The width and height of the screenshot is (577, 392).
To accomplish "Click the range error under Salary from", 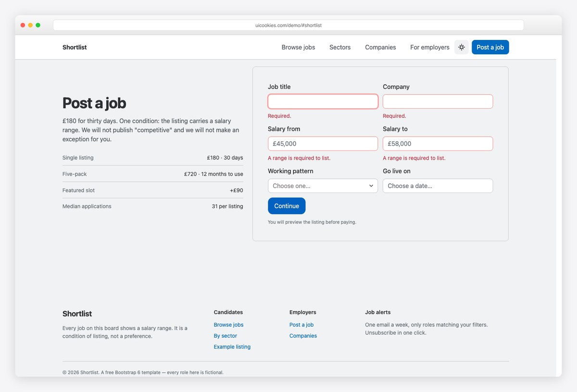I will tap(299, 158).
